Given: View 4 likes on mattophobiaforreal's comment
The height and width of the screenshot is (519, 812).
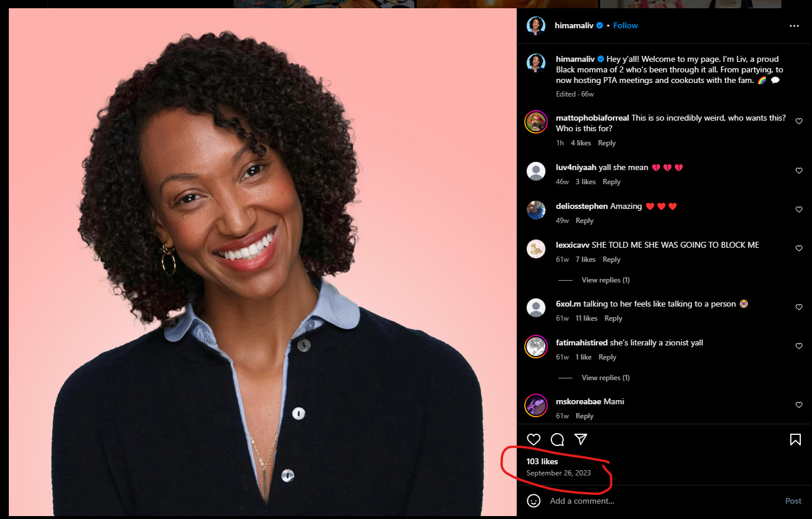Looking at the screenshot, I should coord(581,143).
